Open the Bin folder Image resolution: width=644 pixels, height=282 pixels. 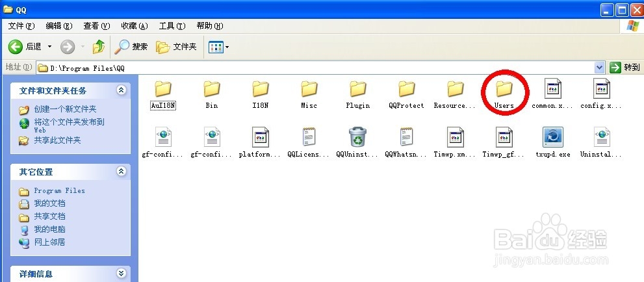[x=211, y=96]
